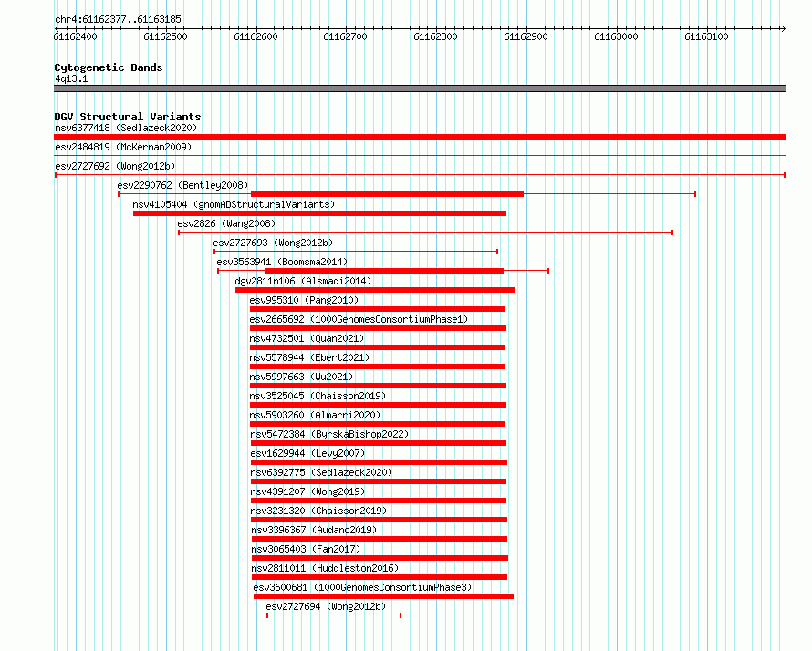
Task: Select nsv4732501 (Quan2021) variant label
Action: tap(307, 338)
